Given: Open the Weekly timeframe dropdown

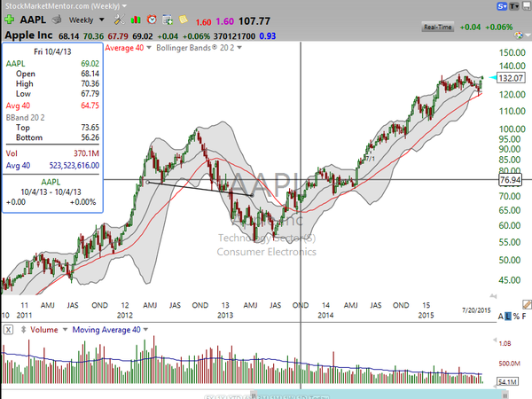Looking at the screenshot, I should [x=87, y=20].
